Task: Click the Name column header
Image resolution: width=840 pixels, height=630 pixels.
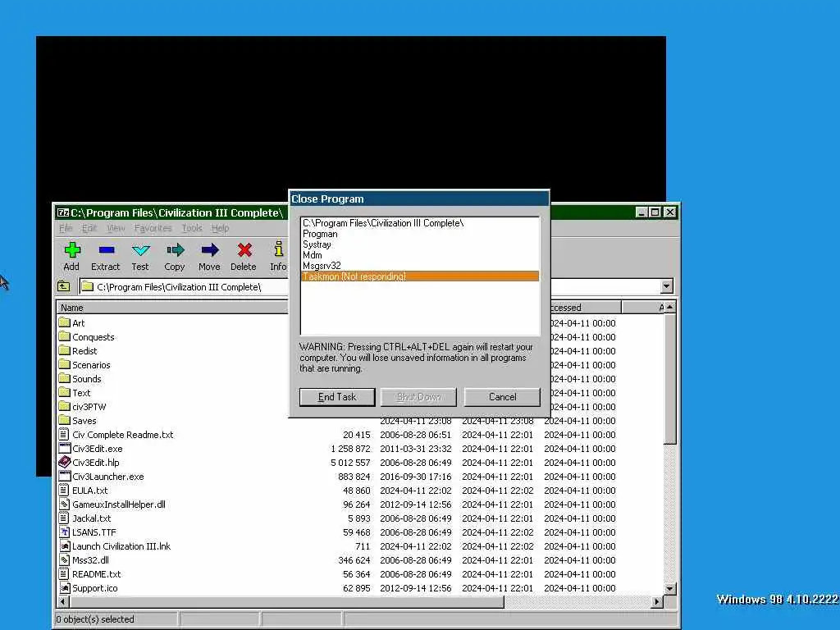Action: click(172, 308)
